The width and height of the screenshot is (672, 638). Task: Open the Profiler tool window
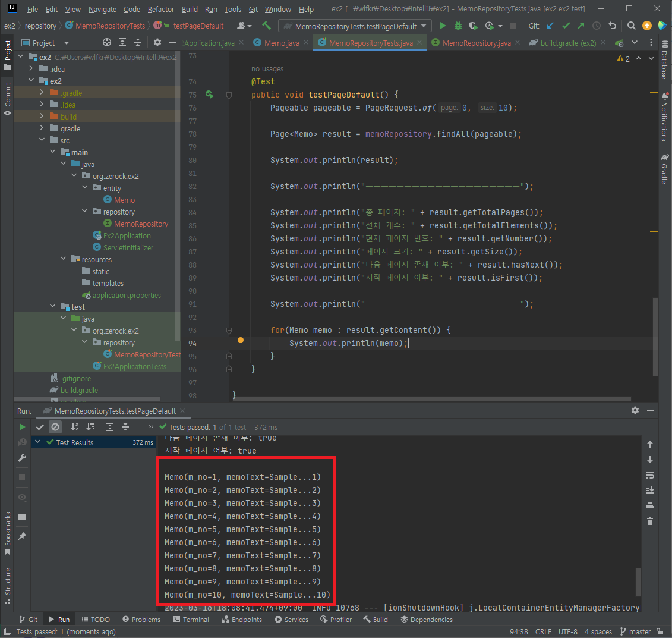(x=336, y=620)
